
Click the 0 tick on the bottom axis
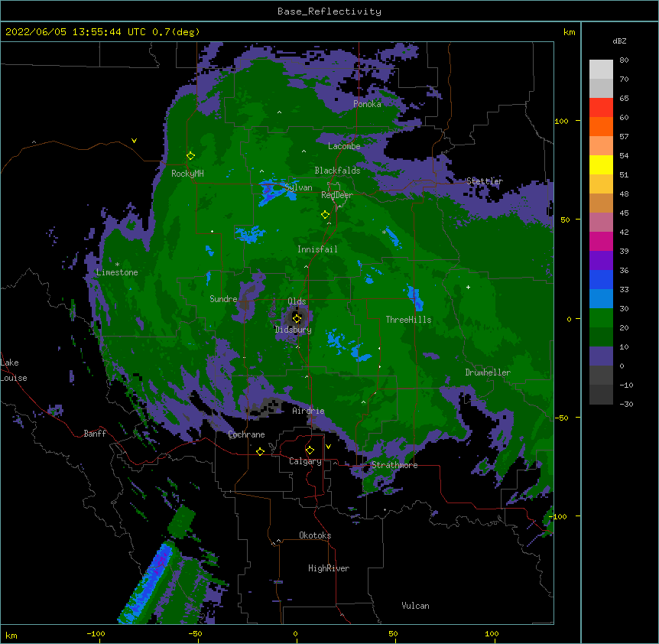(295, 633)
